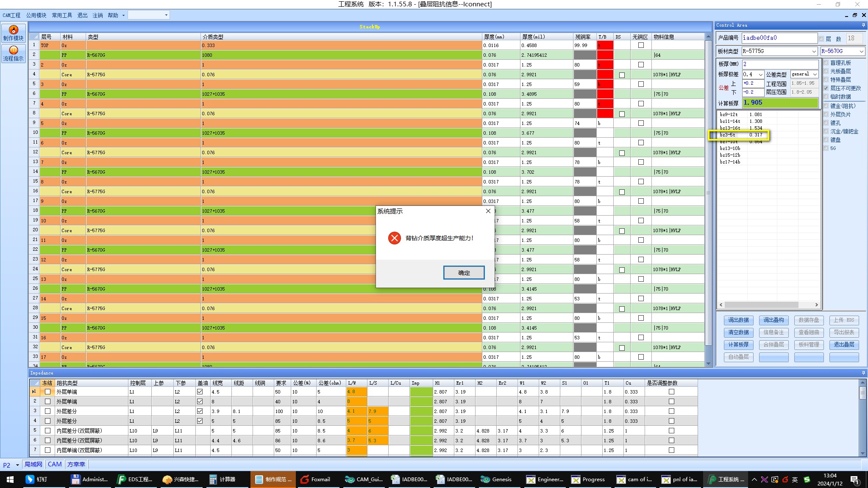Enable the 盲埋孔板 checkbox
Viewport: 868px width, 488px height.
tap(826, 63)
